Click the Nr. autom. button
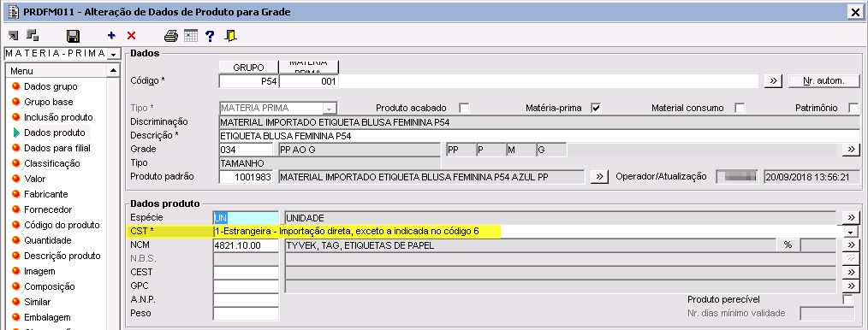Viewport: 868px width, 330px height. pyautogui.click(x=823, y=80)
